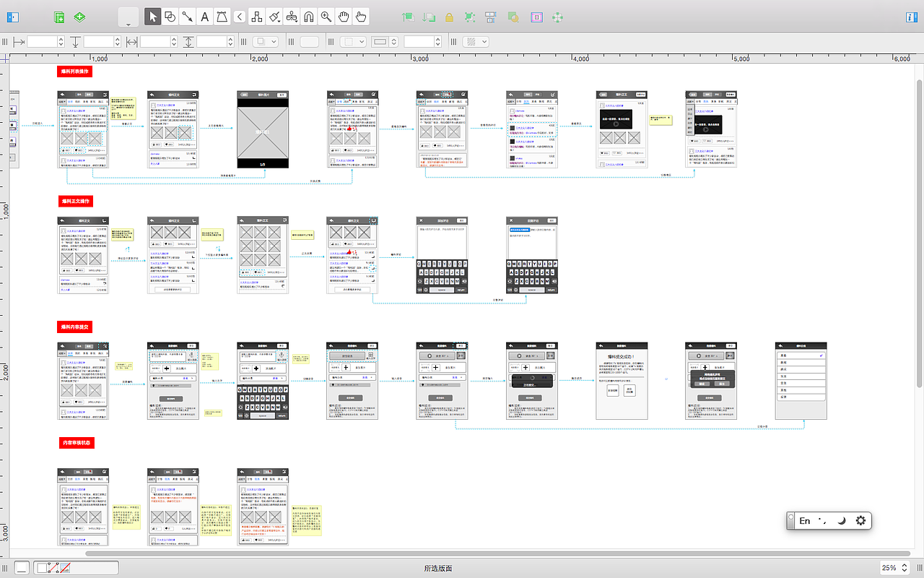Open the dotted stroke style dropdown
Image resolution: width=924 pixels, height=578 pixels.
[353, 42]
